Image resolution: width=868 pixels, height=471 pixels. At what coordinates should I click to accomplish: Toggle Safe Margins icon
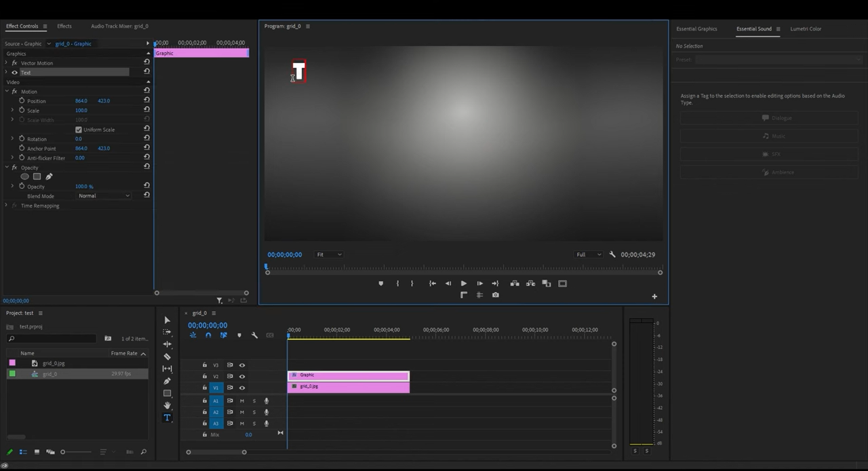coord(562,284)
